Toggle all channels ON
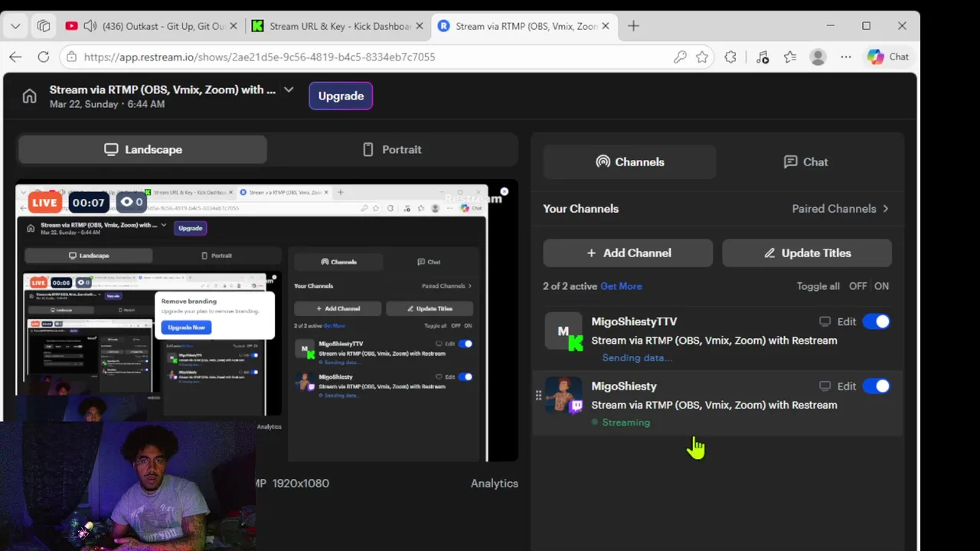Image resolution: width=980 pixels, height=551 pixels. tap(882, 286)
